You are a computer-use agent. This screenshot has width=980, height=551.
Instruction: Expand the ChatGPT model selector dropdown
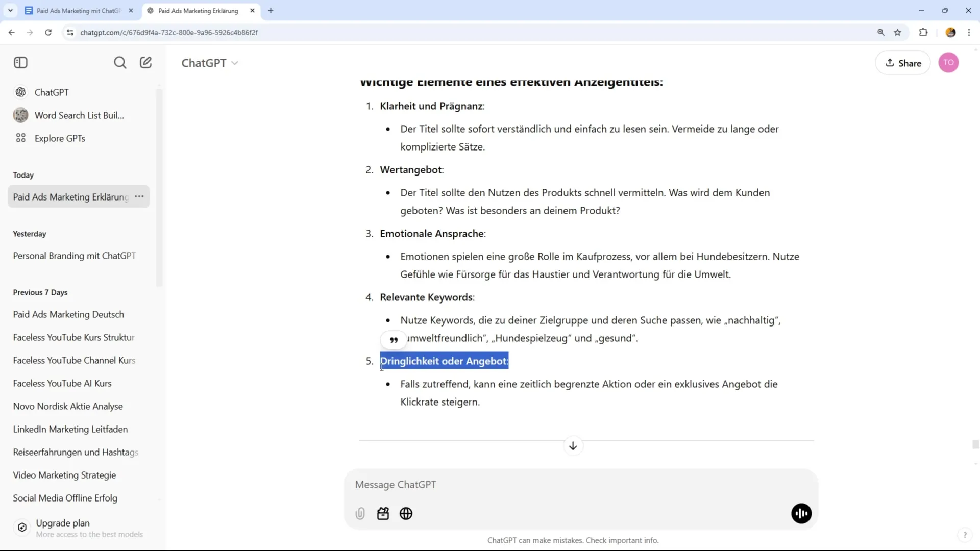click(x=210, y=63)
